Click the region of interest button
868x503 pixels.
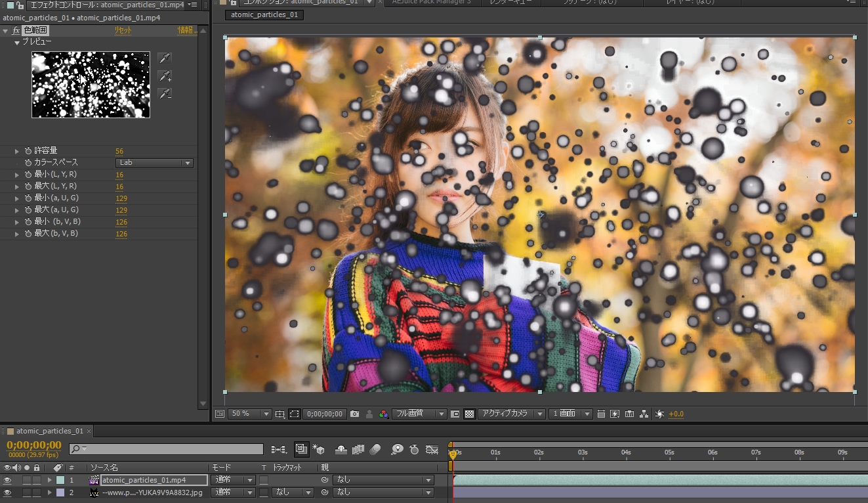point(455,414)
